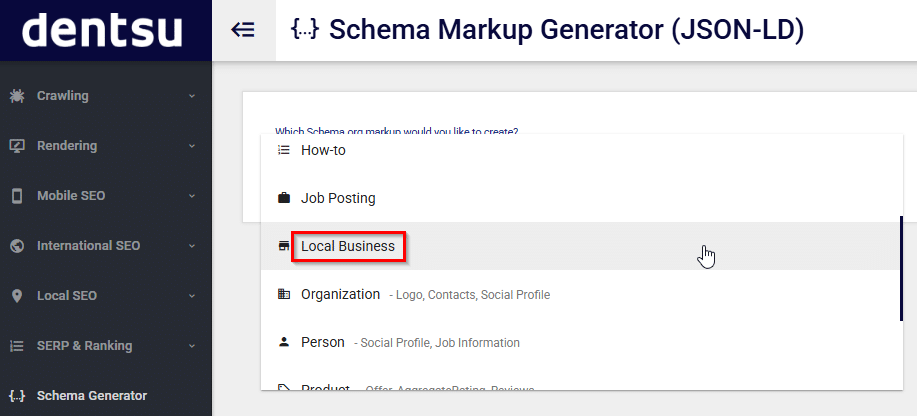
Task: Expand the International SEO chevron
Action: click(192, 246)
